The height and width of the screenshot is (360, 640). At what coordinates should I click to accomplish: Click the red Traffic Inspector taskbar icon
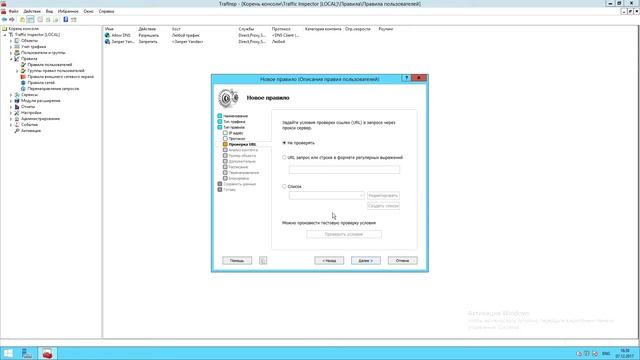point(47,353)
